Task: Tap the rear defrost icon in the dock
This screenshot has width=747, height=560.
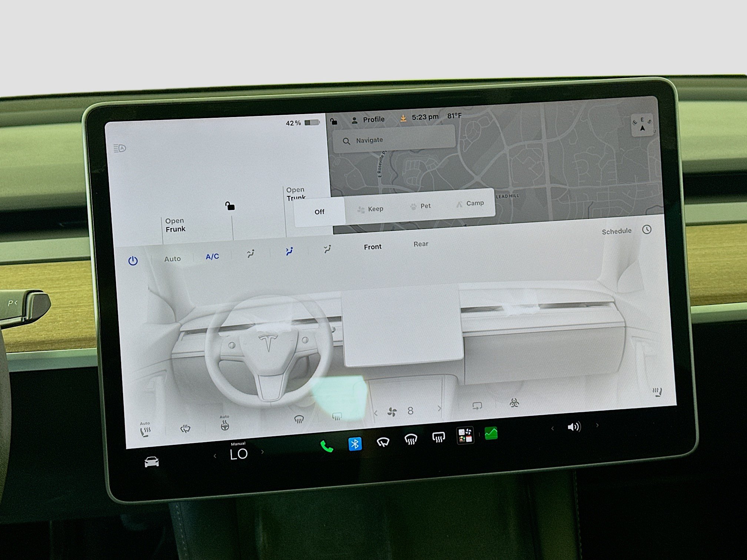Action: (x=438, y=437)
